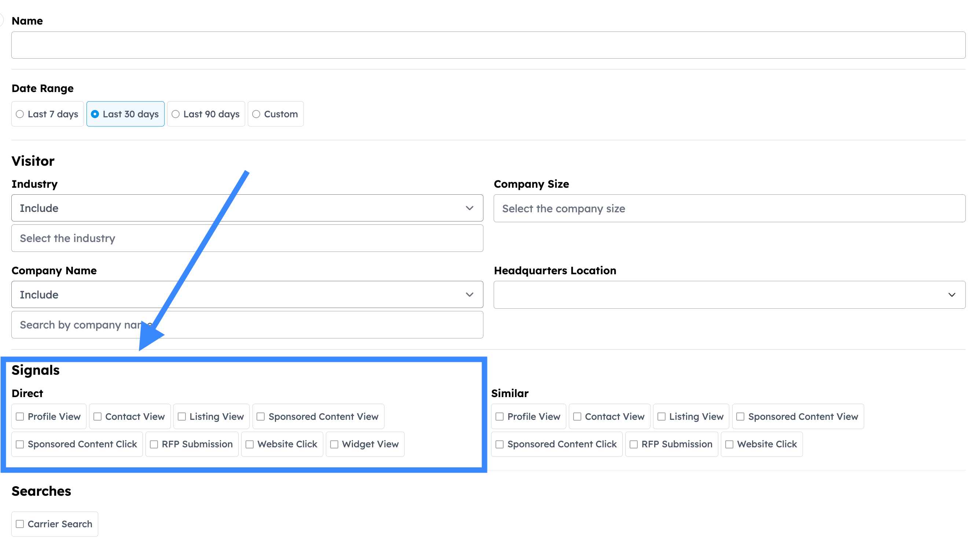Check the Widget View checkbox

click(334, 444)
